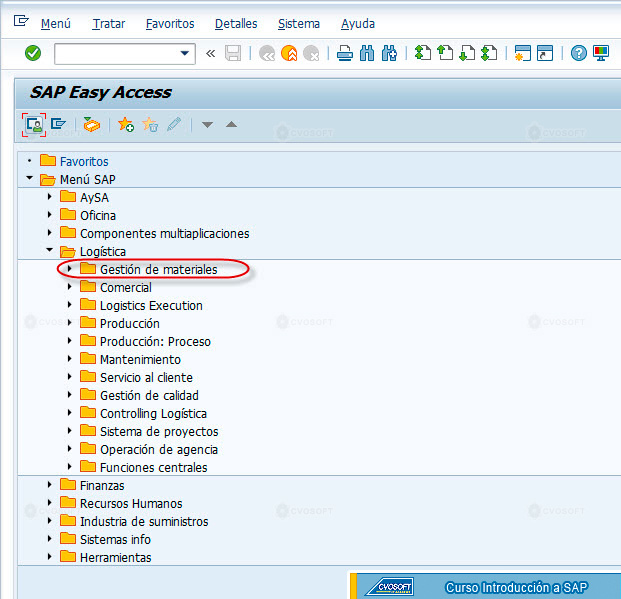Expand the Finanzas folder node

tap(50, 485)
